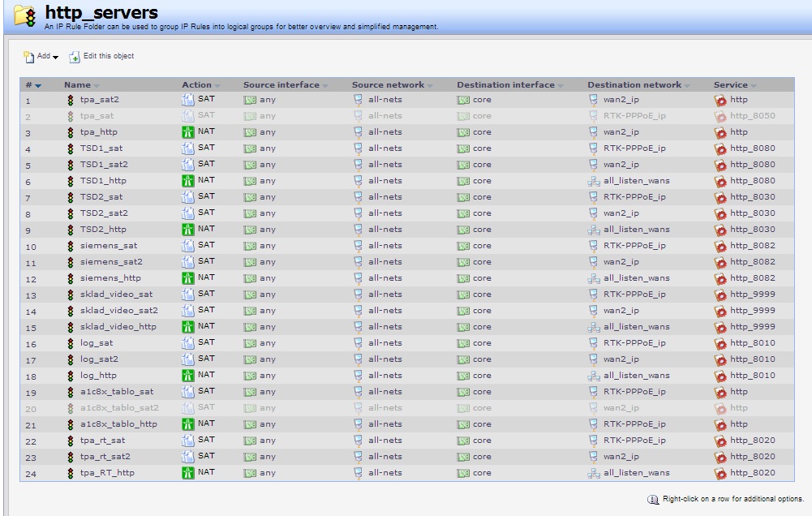Click the traffic light icon for tpa_sat2

71,101
